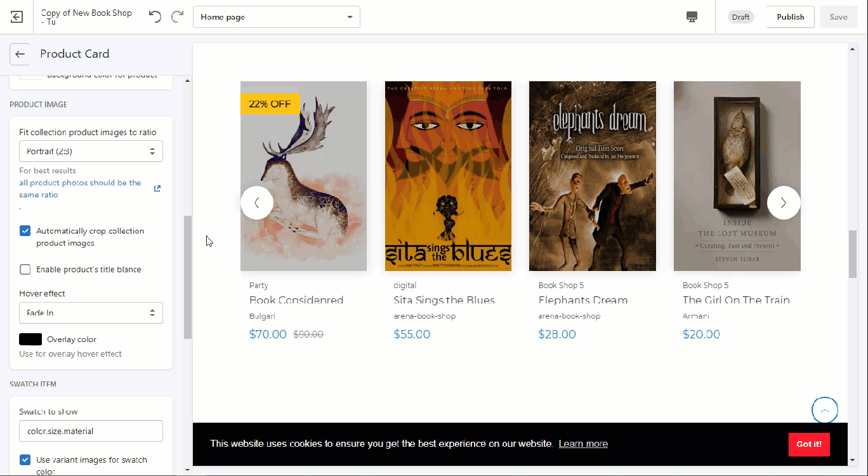Dismiss cookies with Got it! button
The height and width of the screenshot is (476, 868).
[x=809, y=444]
